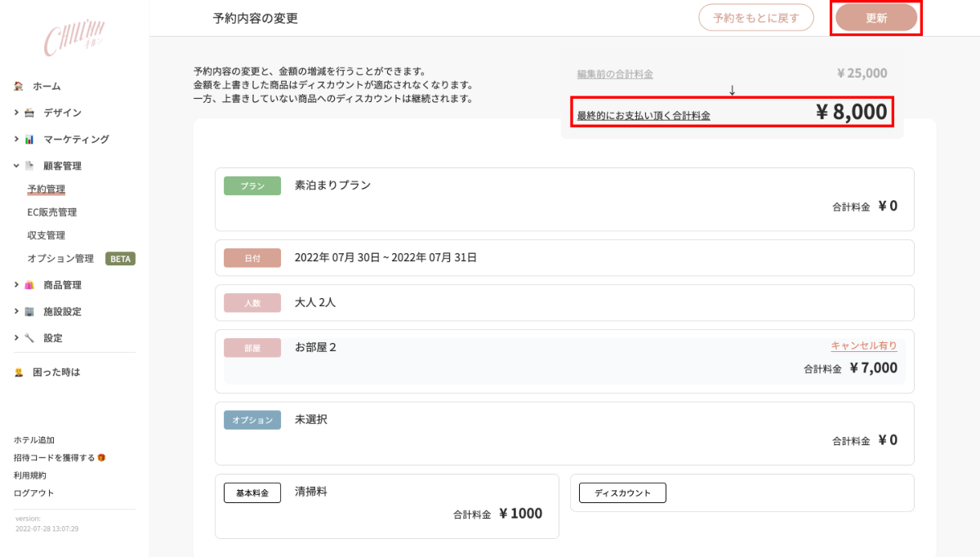Viewport: 980px width, 557px height.
Task: Click the design icon in sidebar
Action: (29, 113)
